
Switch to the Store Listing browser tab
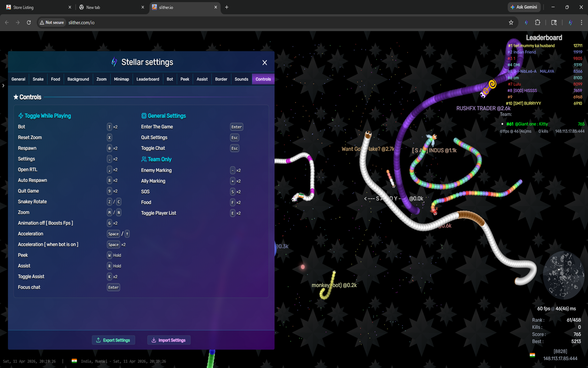(38, 7)
